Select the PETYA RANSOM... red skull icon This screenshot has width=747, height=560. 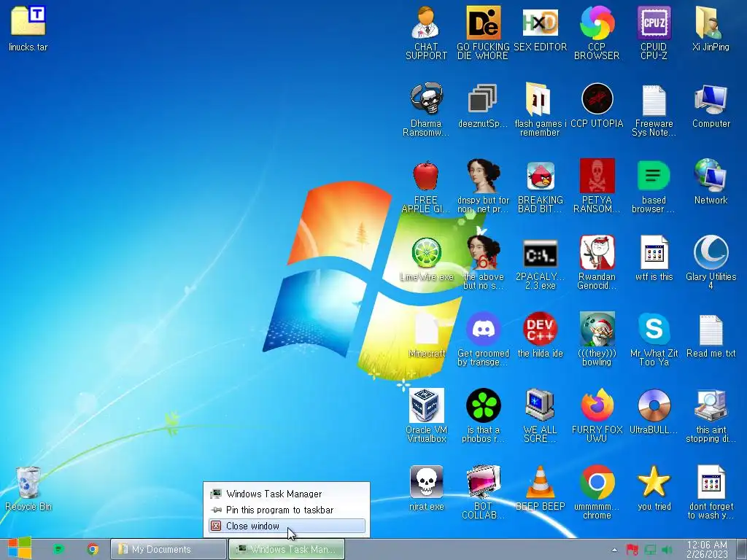(597, 176)
